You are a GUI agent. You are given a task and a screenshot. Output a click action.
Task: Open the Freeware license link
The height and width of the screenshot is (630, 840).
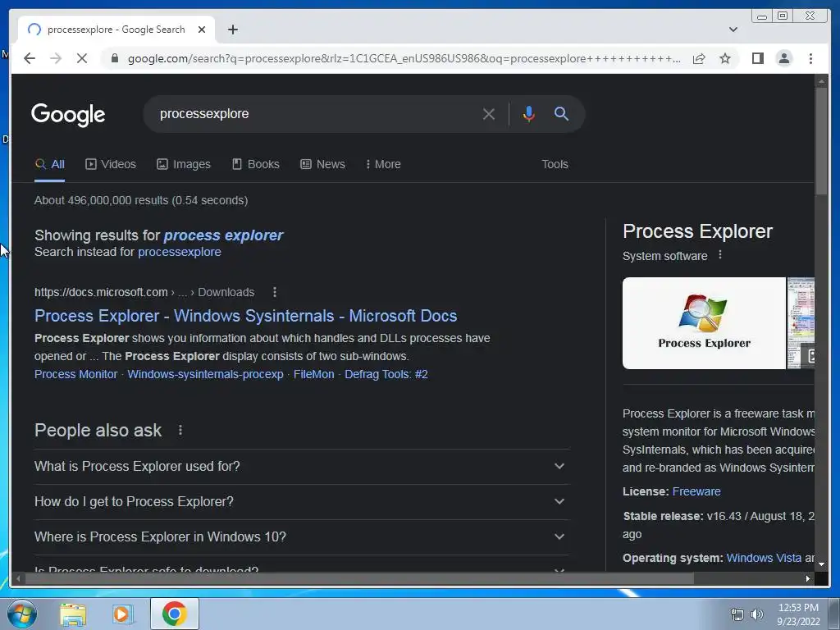point(696,492)
